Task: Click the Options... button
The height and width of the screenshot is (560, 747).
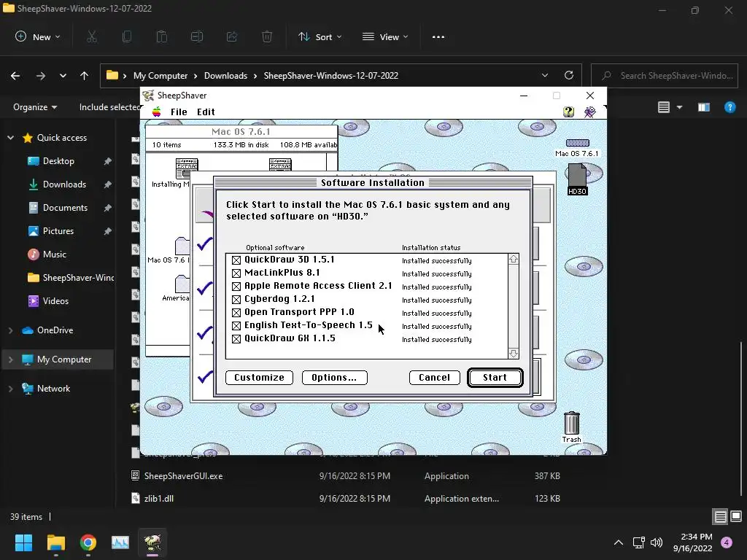Action: click(x=334, y=378)
